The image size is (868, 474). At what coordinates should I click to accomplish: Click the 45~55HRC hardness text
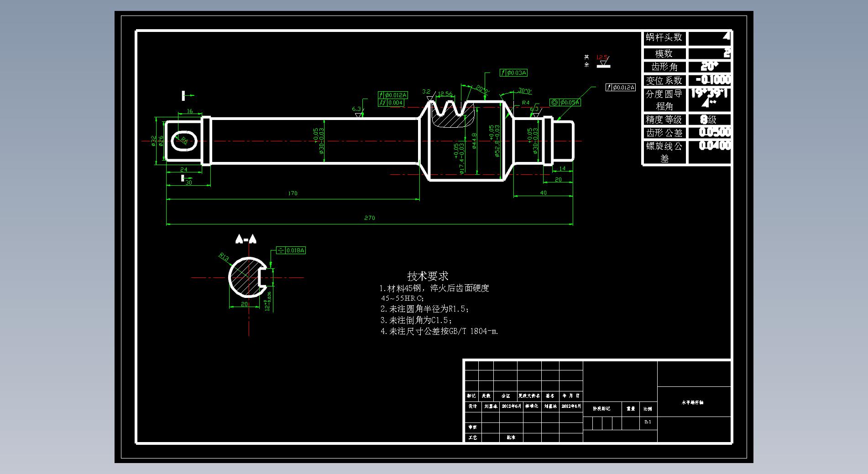(x=403, y=298)
